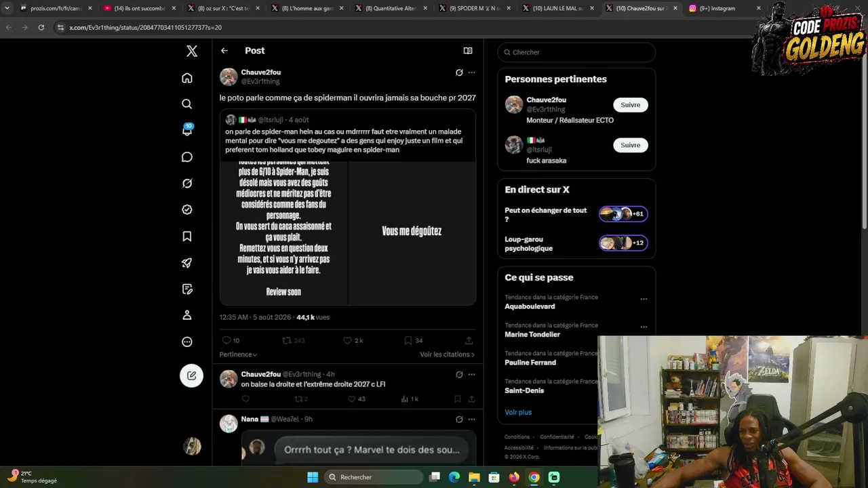The image size is (868, 488).
Task: Open Grok from the left sidebar
Action: pos(187,184)
